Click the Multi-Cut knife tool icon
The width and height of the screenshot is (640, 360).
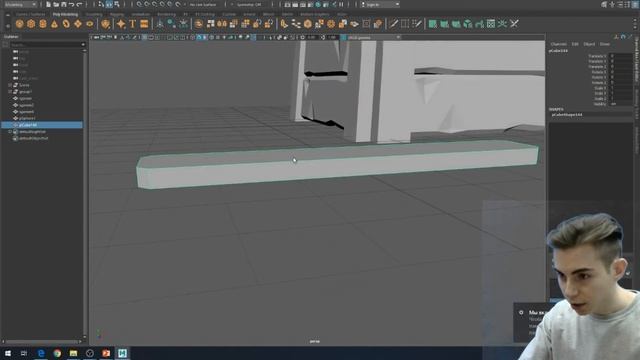[393, 24]
